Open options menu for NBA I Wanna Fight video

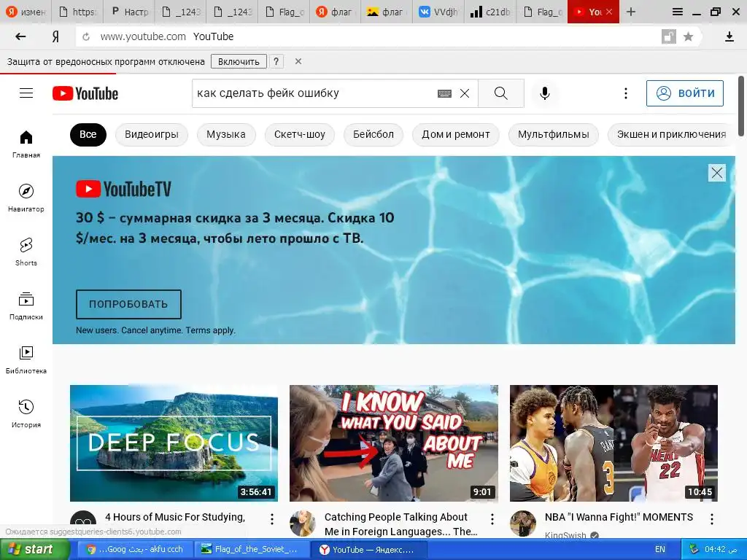pos(712,519)
